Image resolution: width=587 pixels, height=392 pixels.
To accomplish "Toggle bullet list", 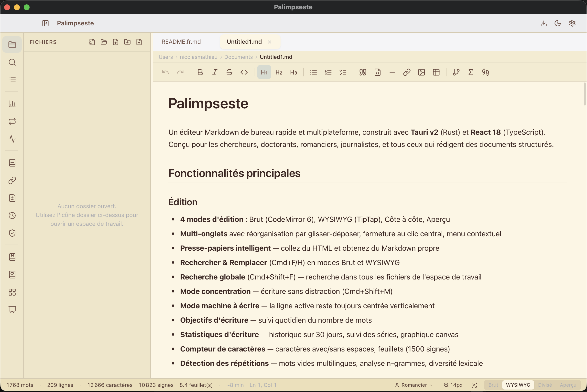I will 313,72.
